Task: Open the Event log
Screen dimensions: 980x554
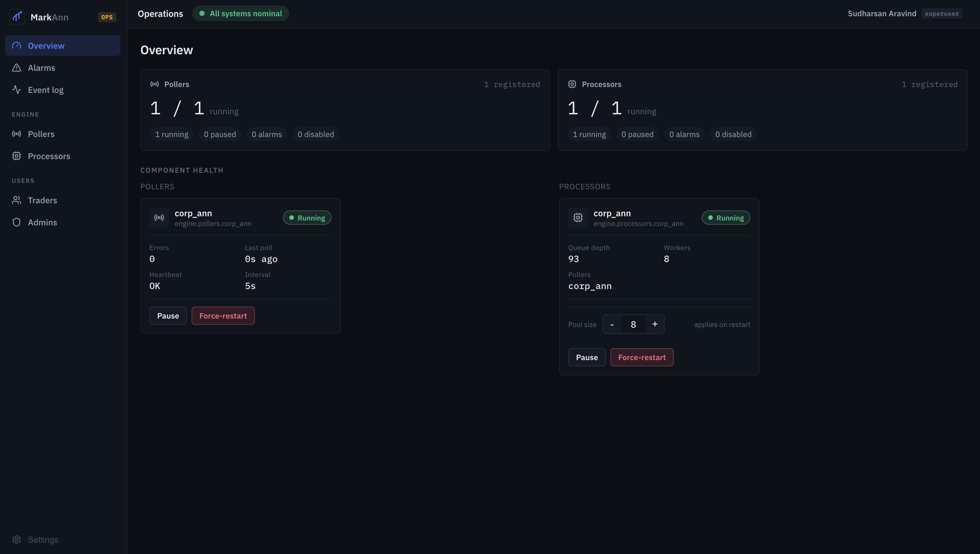Action: point(63,90)
